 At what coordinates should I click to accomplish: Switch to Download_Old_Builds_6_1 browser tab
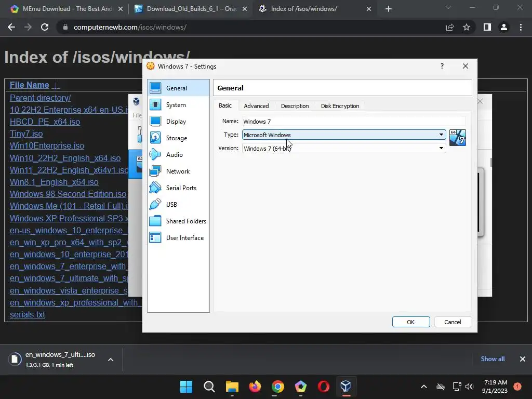click(x=191, y=9)
